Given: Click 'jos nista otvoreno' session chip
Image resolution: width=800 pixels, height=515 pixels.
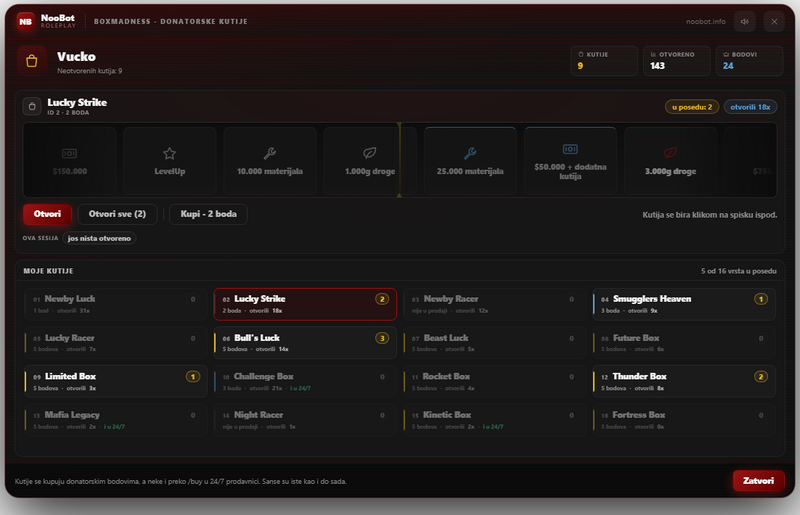Looking at the screenshot, I should point(99,238).
